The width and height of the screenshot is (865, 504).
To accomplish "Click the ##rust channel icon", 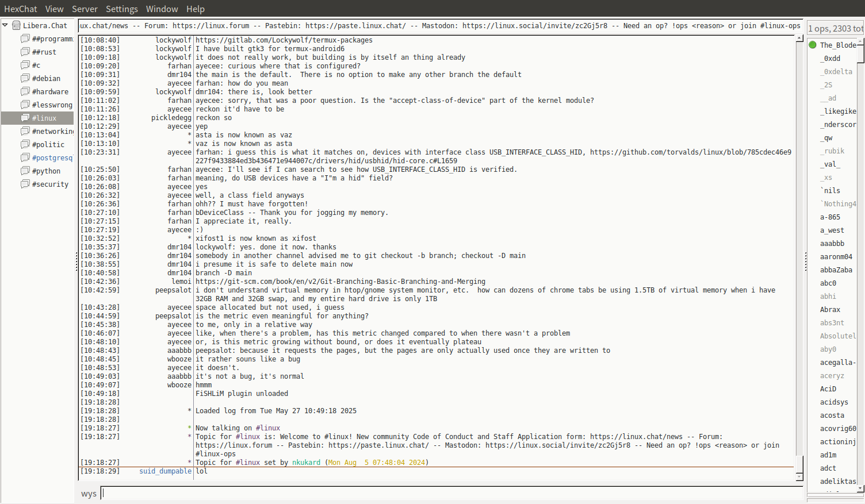I will 25,52.
